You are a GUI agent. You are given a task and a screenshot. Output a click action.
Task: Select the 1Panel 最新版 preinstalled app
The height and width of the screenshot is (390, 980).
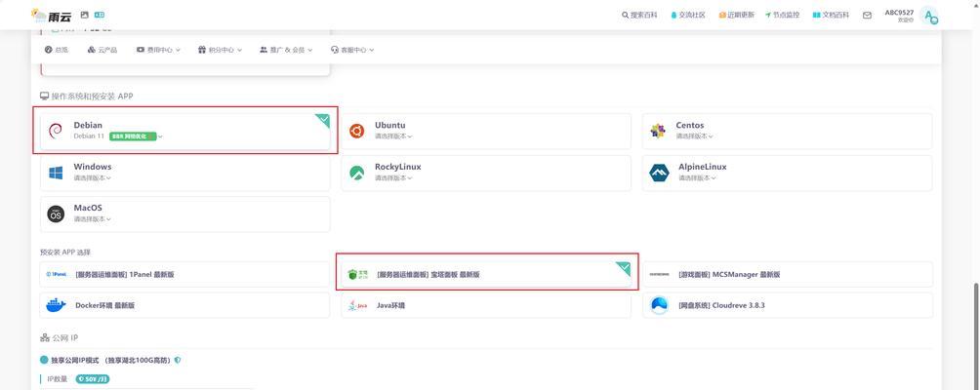click(x=185, y=275)
